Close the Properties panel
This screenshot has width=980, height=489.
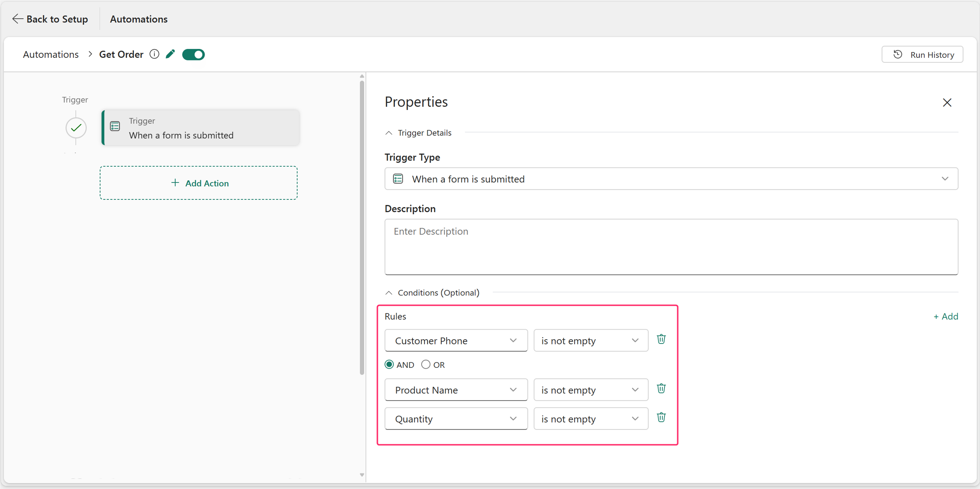click(947, 102)
